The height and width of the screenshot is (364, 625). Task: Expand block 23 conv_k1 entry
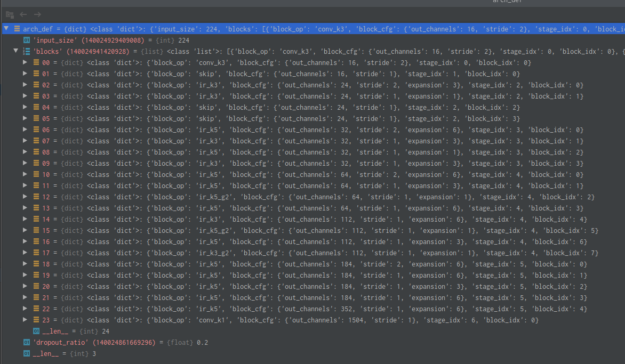tap(25, 319)
